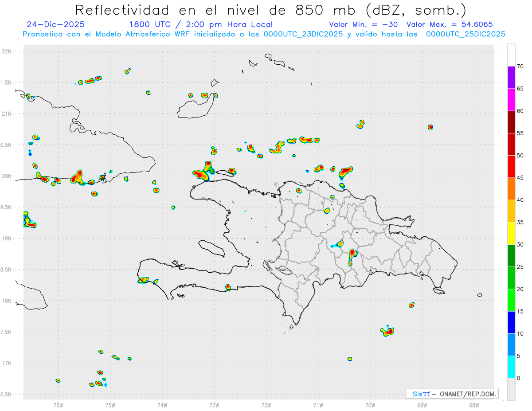Click the "71W" longitude axis label
This screenshot has width=532, height=411.
(x=318, y=405)
